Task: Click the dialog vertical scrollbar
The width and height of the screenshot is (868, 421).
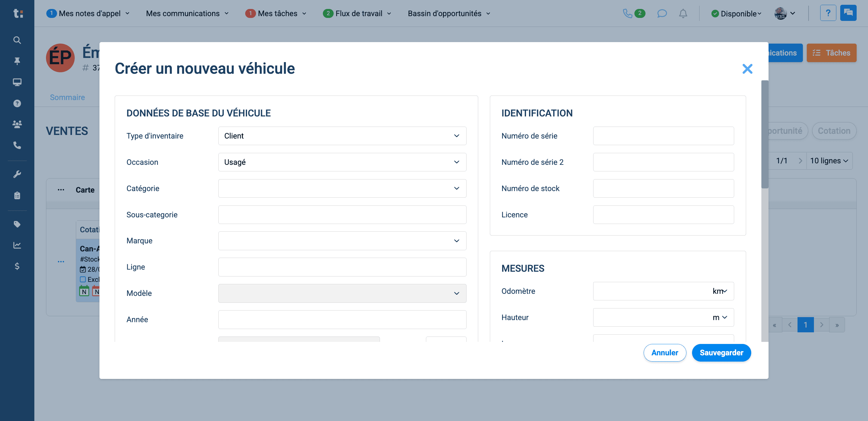Action: click(765, 134)
